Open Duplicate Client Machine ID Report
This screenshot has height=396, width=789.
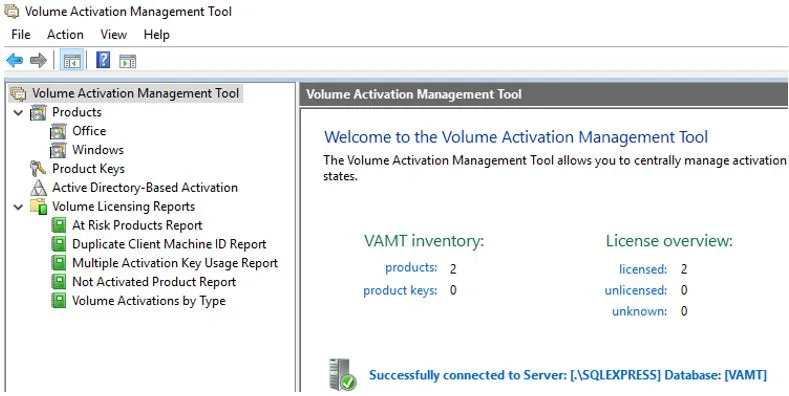[x=169, y=244]
